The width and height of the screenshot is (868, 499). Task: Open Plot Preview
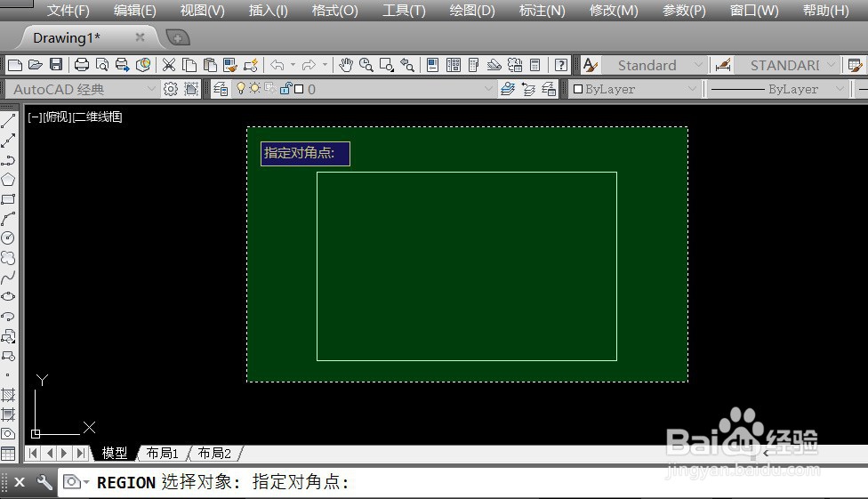(102, 65)
